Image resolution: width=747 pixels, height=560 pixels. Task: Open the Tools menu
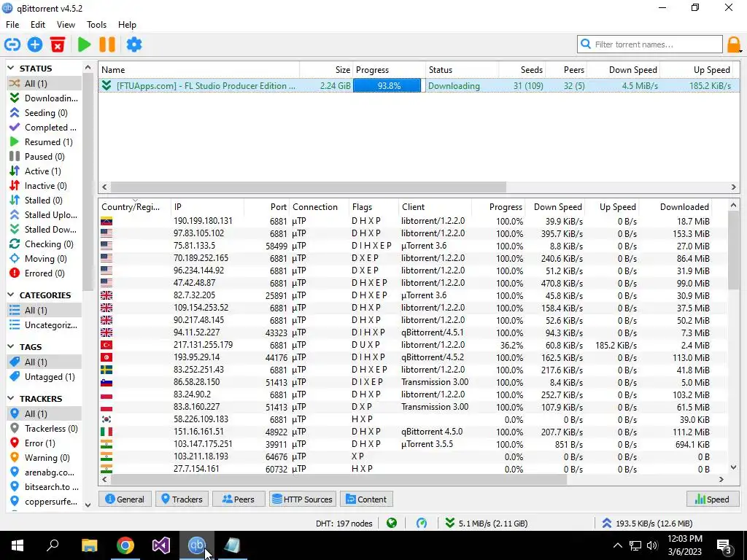click(x=96, y=25)
